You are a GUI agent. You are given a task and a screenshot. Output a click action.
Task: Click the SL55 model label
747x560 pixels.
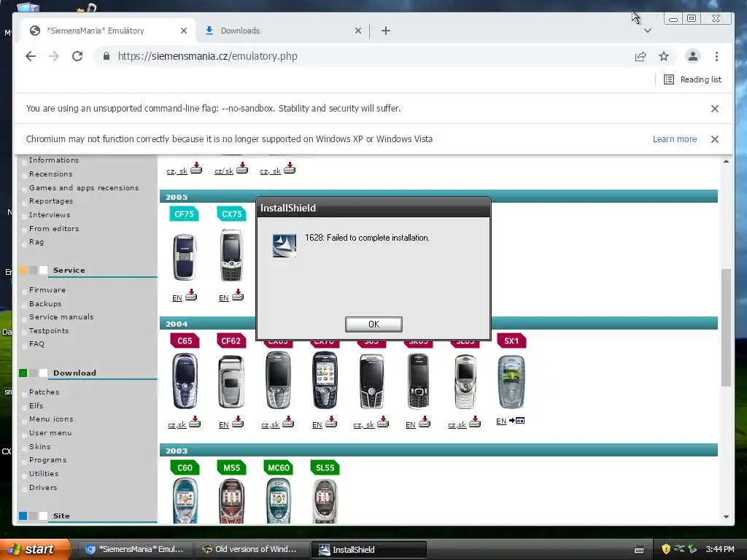click(325, 467)
